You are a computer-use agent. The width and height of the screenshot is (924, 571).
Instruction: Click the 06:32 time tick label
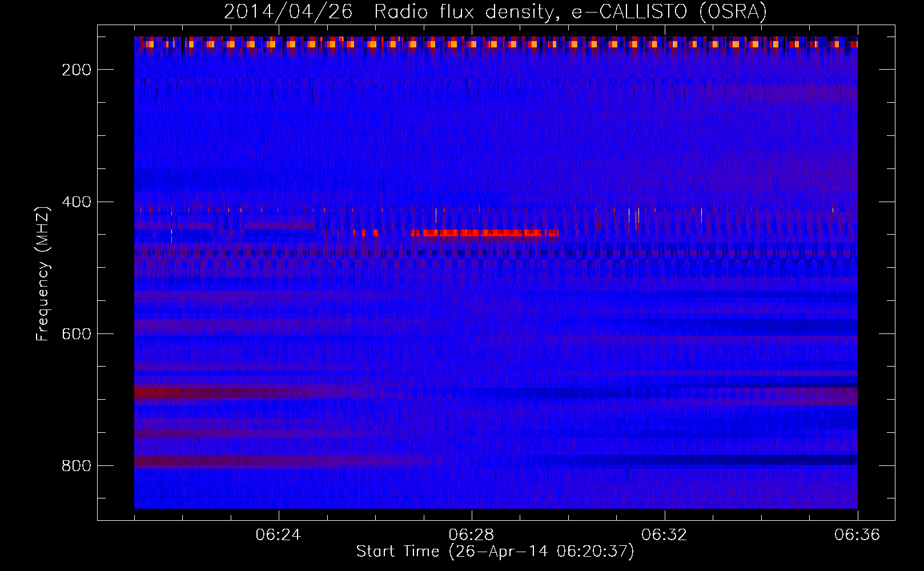coord(664,535)
